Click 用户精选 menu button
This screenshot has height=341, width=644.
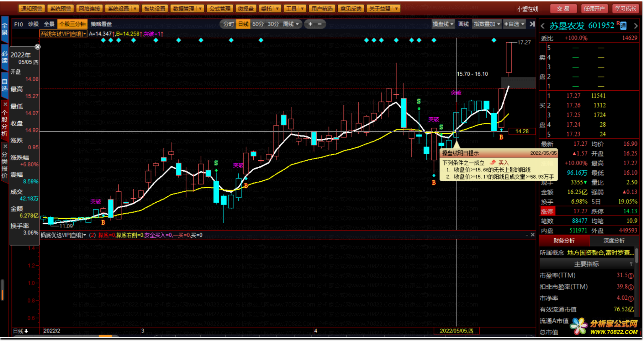tap(322, 9)
